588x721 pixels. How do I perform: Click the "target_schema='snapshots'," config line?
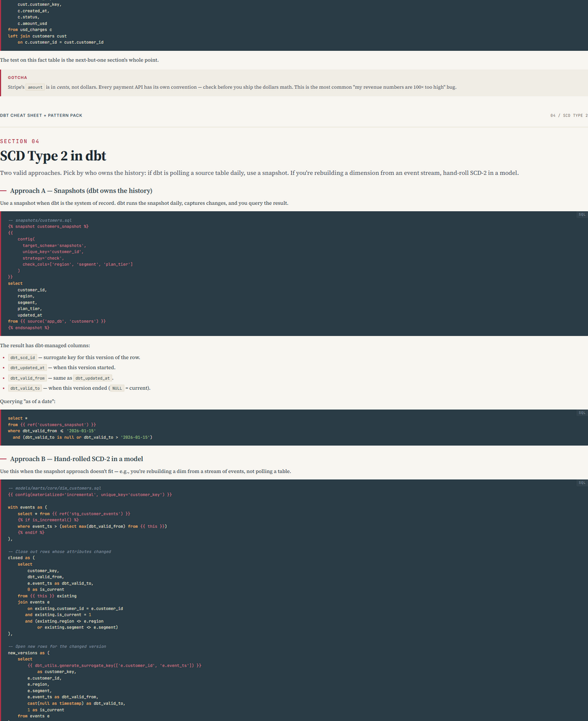point(54,245)
